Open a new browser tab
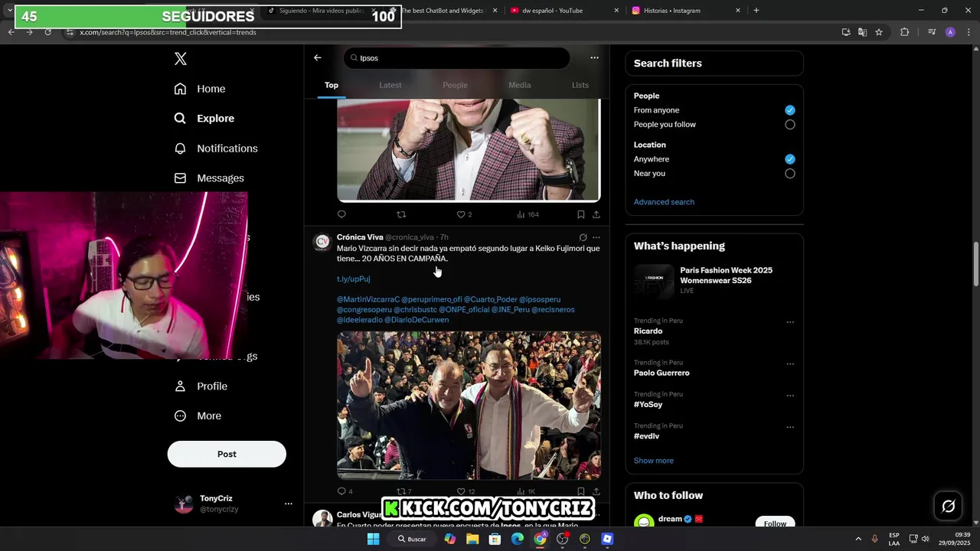980x551 pixels. coord(756,11)
